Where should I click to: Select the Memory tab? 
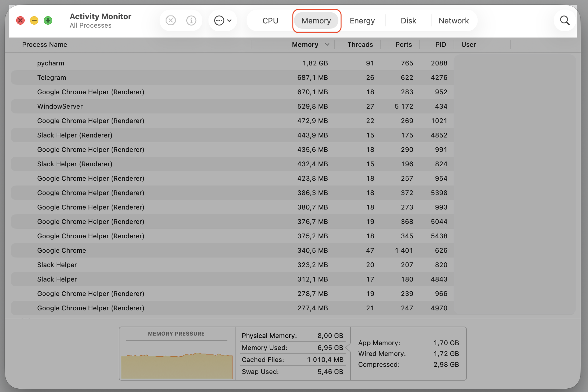coord(316,21)
